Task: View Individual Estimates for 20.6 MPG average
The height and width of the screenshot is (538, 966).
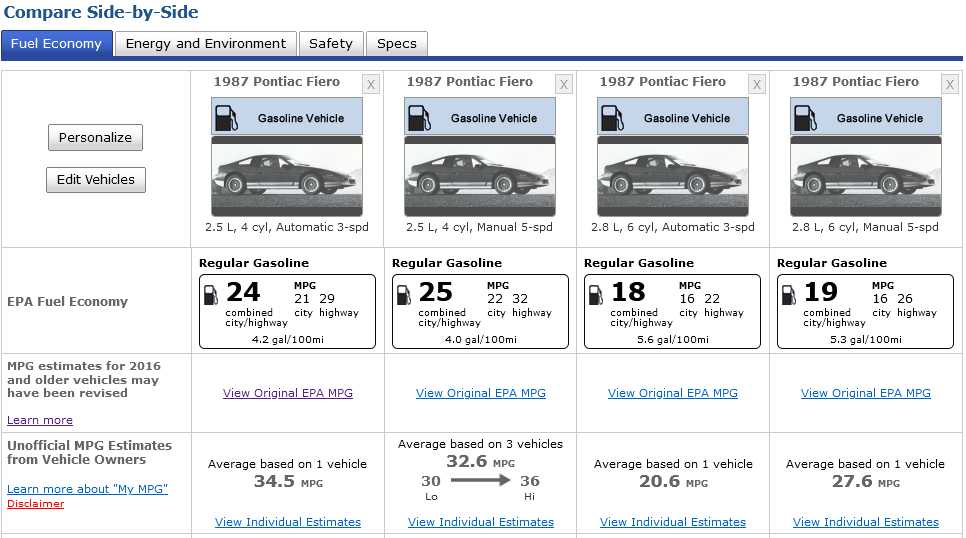Action: click(673, 522)
